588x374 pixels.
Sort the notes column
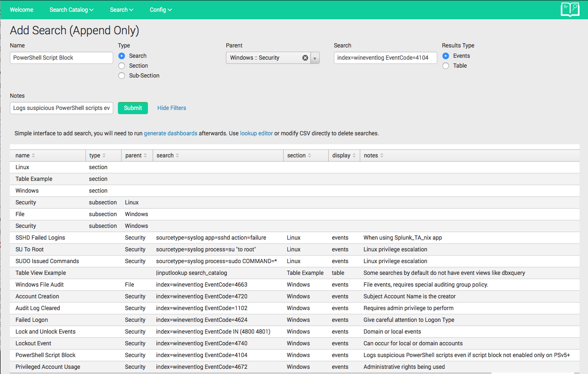pyautogui.click(x=372, y=155)
